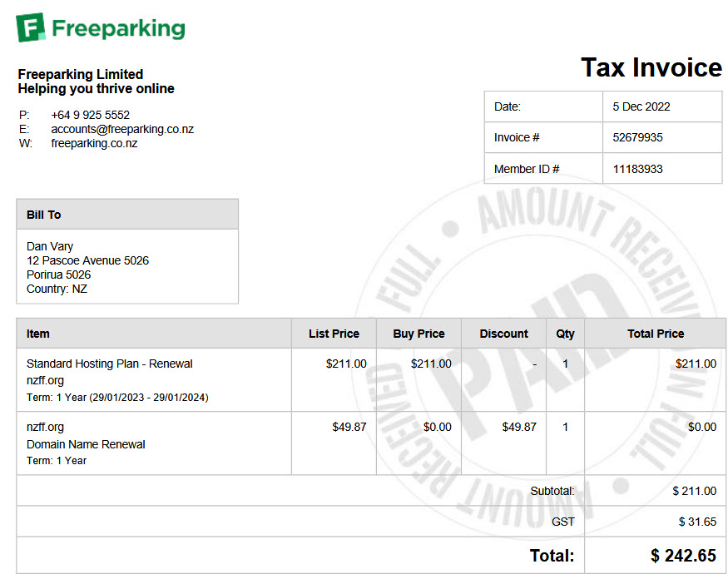The image size is (728, 574).
Task: Select domain renewal quantity 1
Action: [x=565, y=427]
